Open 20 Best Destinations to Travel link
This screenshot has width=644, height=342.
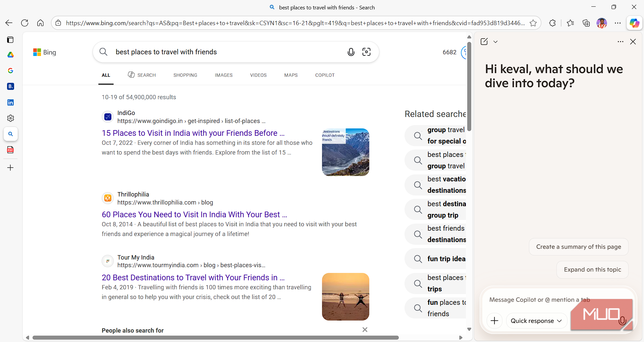tap(193, 278)
